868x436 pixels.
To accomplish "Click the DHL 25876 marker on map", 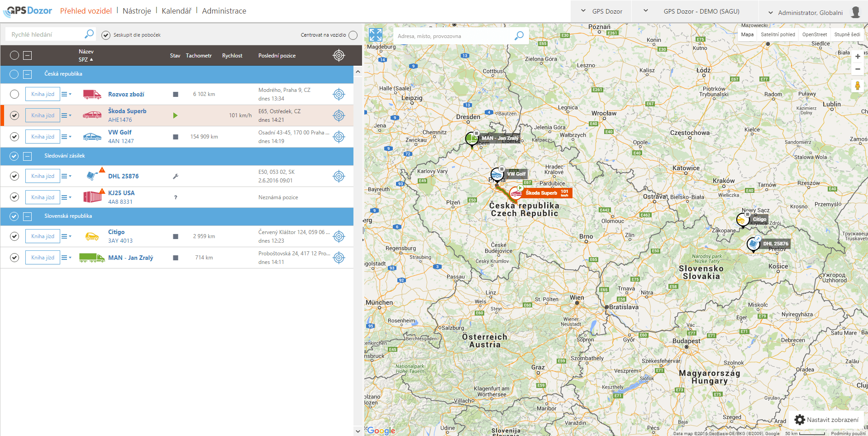I will click(753, 244).
